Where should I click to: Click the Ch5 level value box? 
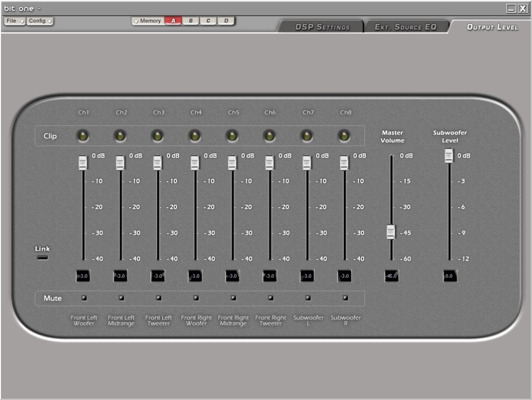[x=232, y=276]
